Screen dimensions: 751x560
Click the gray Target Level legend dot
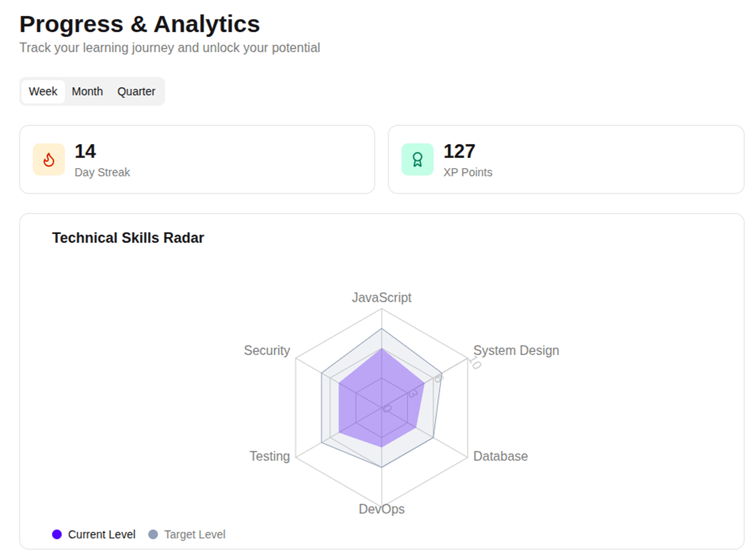click(x=153, y=534)
